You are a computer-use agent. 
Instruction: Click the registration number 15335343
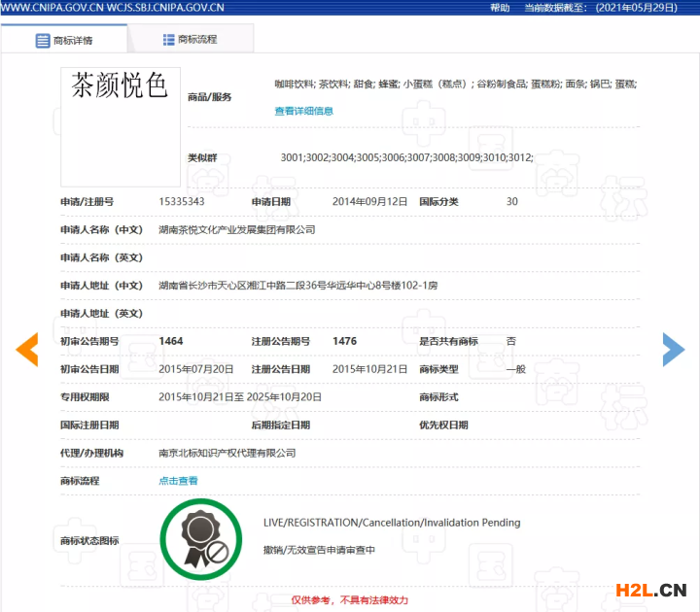[x=181, y=202]
